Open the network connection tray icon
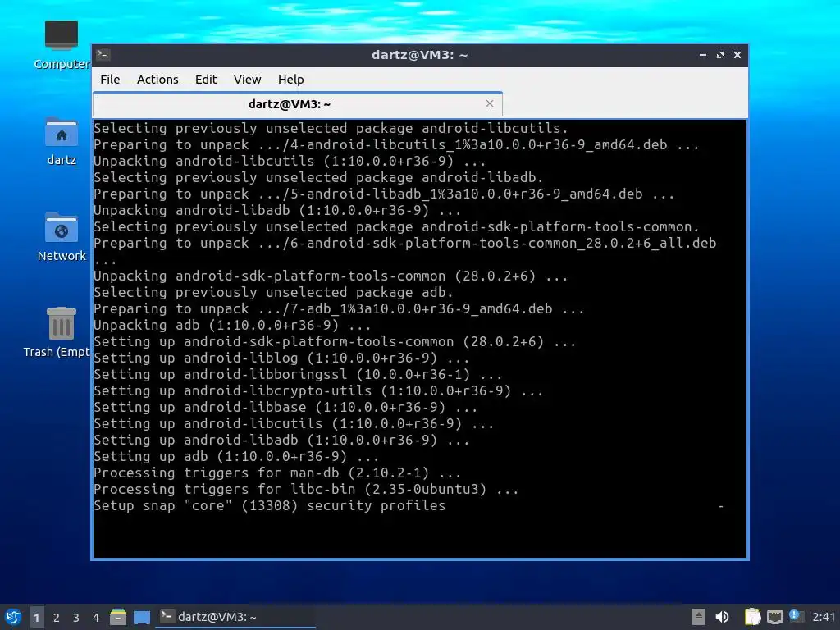 [774, 617]
